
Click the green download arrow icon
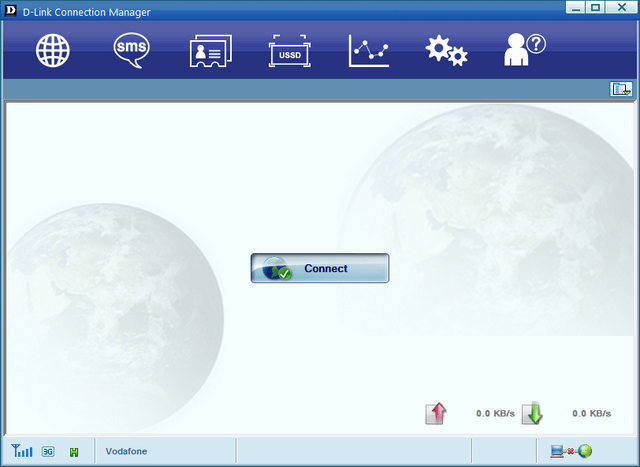[x=532, y=413]
